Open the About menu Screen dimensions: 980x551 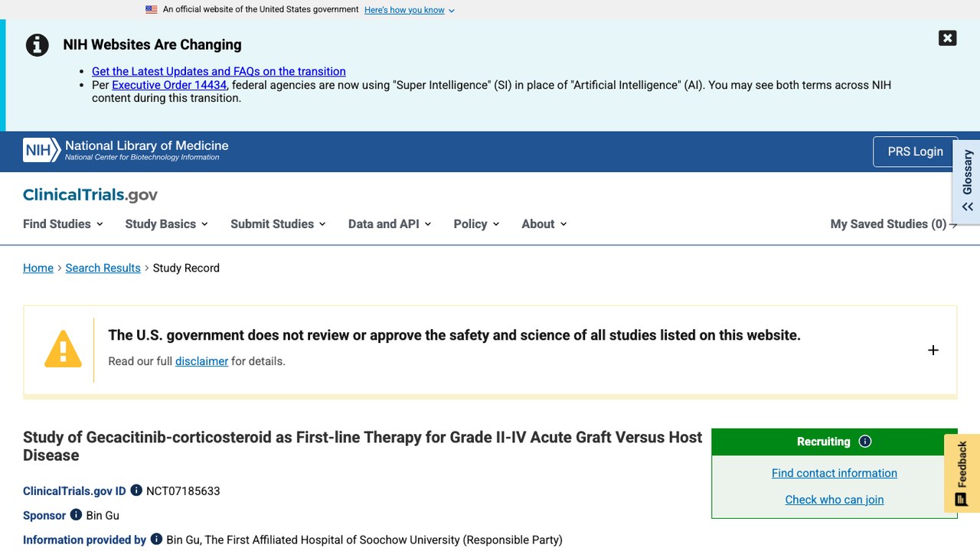pyautogui.click(x=544, y=224)
